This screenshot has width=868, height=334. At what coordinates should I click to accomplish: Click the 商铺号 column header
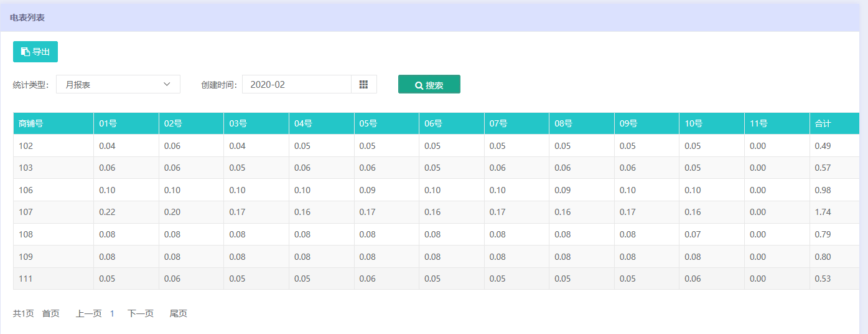31,123
